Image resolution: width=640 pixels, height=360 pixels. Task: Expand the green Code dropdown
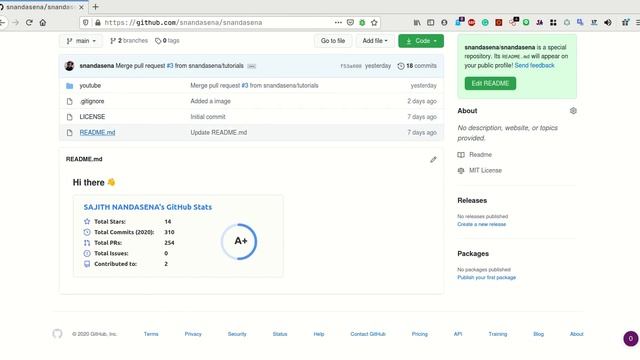421,41
